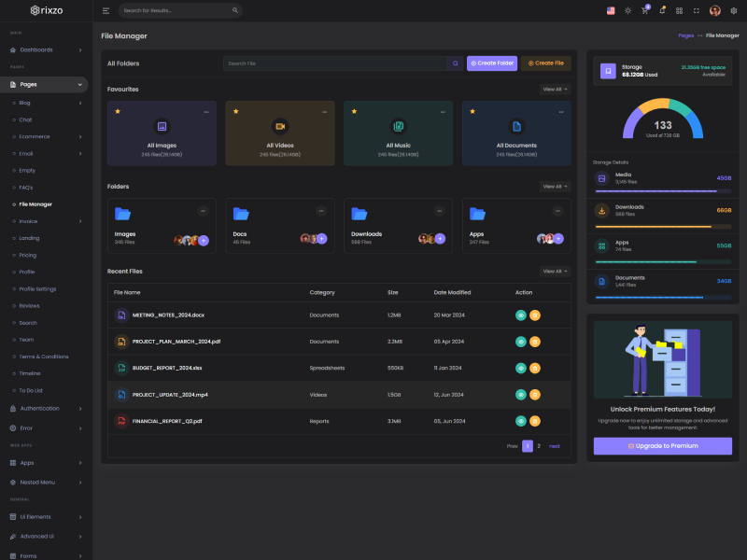Delete FINANCIAL_REPORT_Q2.pdf using trash icon
The height and width of the screenshot is (560, 747).
[535, 421]
